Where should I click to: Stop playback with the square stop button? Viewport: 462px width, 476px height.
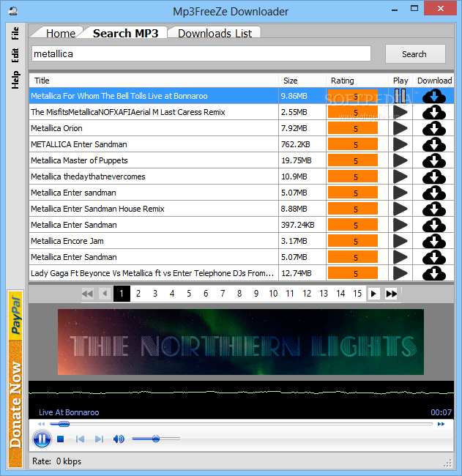pos(61,439)
